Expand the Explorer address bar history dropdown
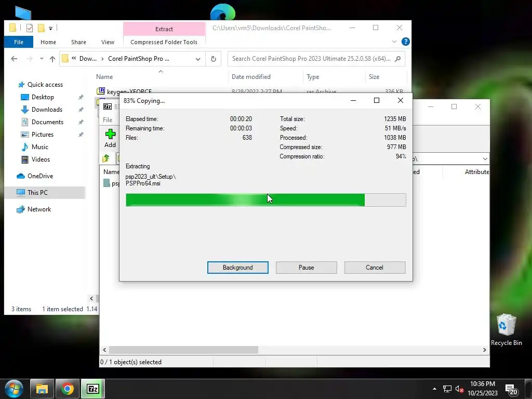This screenshot has width=532, height=399. 198,59
